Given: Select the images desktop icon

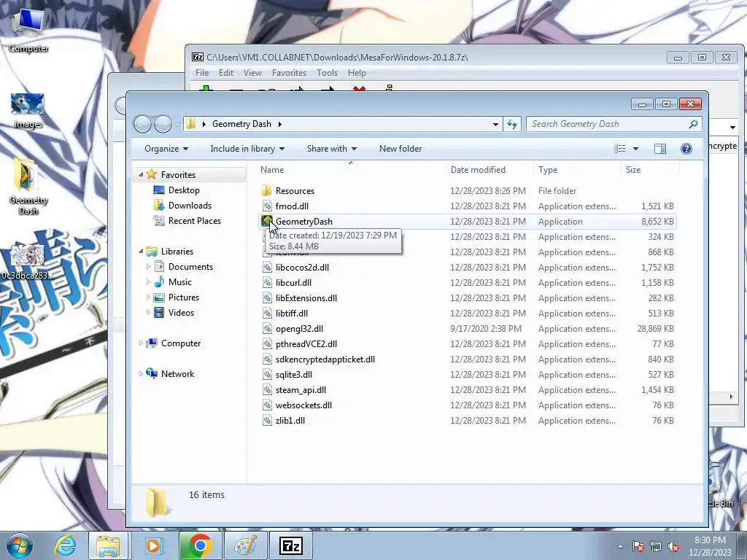Looking at the screenshot, I should (x=28, y=111).
